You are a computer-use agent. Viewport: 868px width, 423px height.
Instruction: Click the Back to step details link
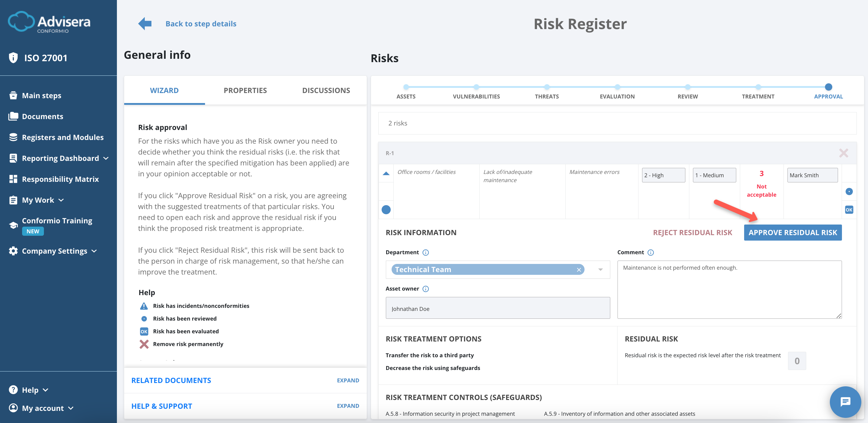pyautogui.click(x=200, y=24)
